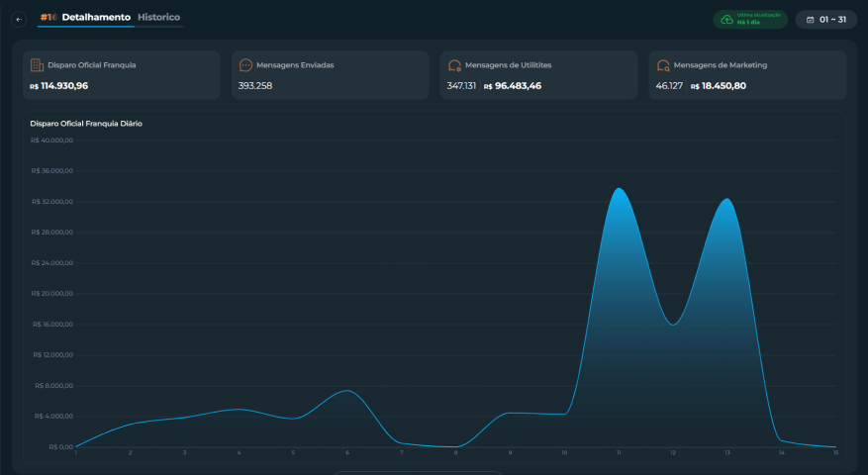The image size is (868, 475).
Task: Click the Disparo Oficial Franquia Diário title
Action: point(86,124)
